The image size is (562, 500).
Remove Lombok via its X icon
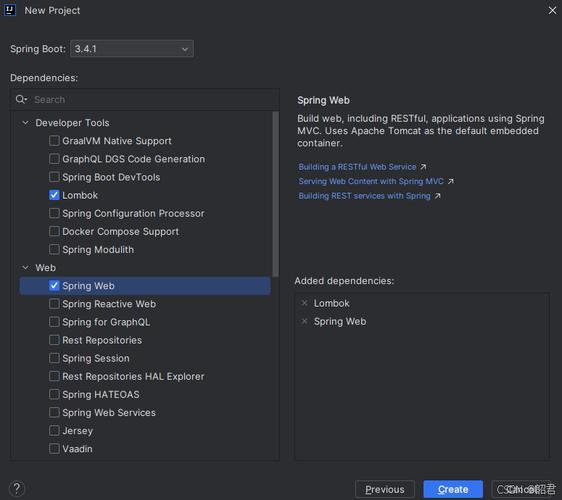click(304, 303)
